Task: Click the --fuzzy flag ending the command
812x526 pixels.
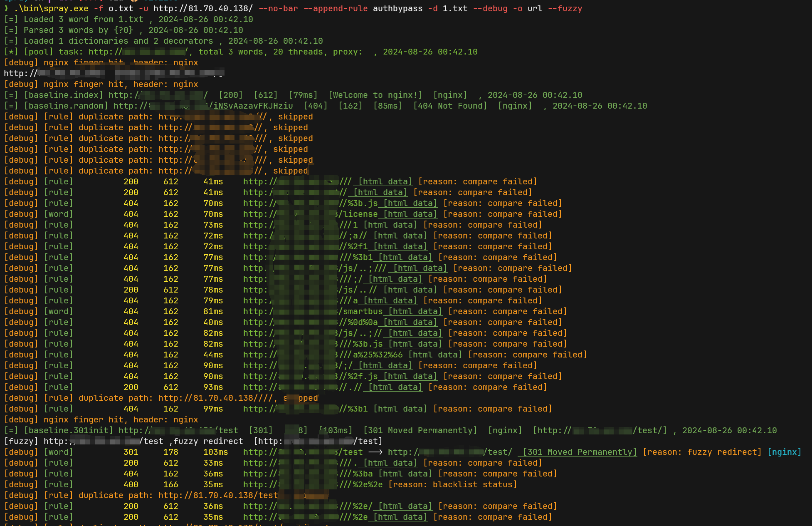Action: [x=565, y=8]
